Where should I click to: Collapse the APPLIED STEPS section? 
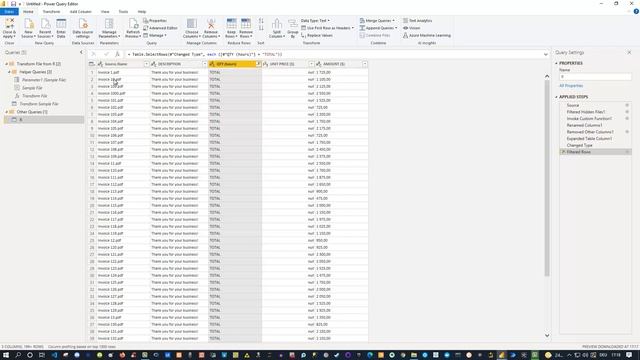point(556,97)
